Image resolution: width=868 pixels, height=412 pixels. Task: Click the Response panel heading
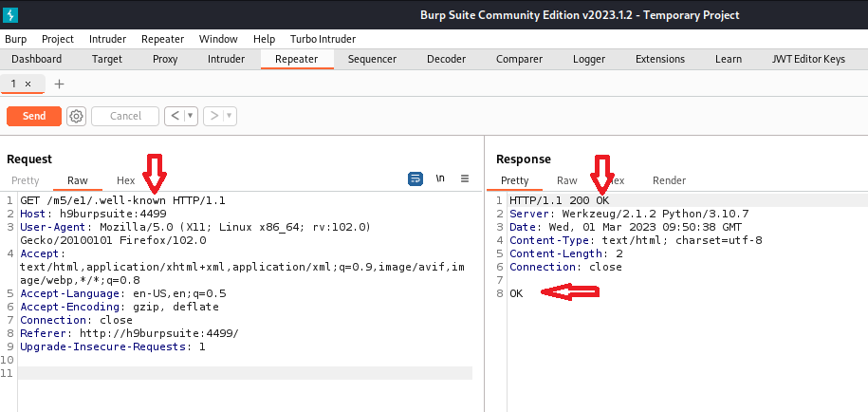(x=524, y=159)
